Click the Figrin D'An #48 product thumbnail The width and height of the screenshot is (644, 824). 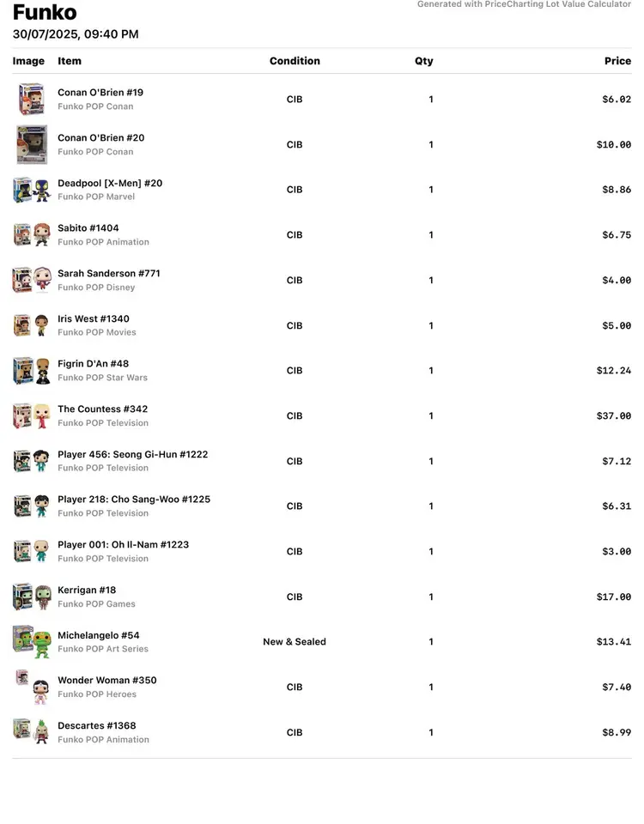31,371
